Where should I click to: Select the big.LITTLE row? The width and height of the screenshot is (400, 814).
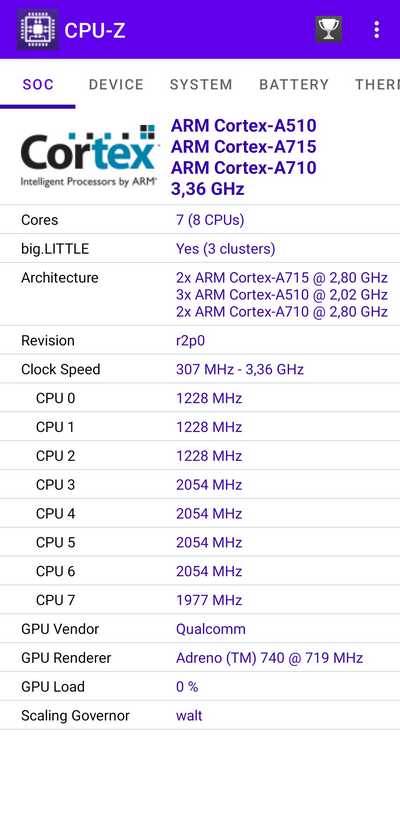coord(200,249)
